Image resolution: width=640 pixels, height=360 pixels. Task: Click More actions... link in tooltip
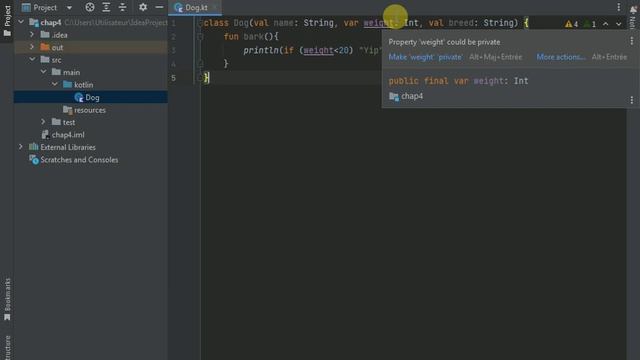coord(561,57)
